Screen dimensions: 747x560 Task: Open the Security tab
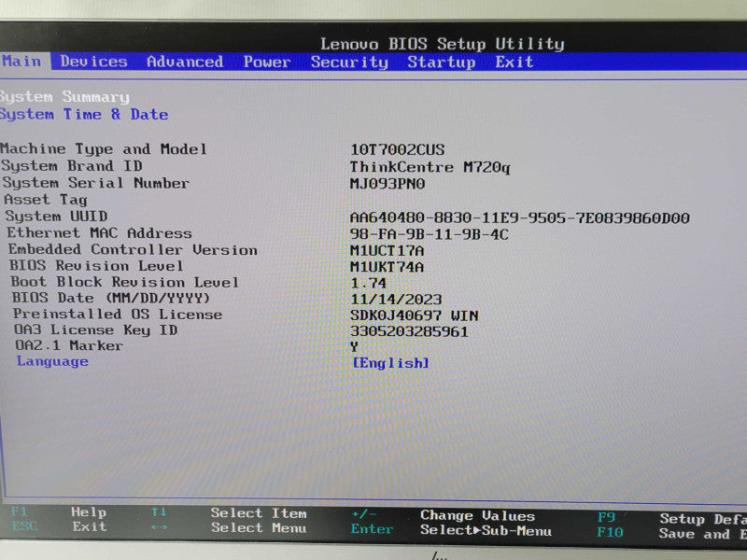click(349, 63)
